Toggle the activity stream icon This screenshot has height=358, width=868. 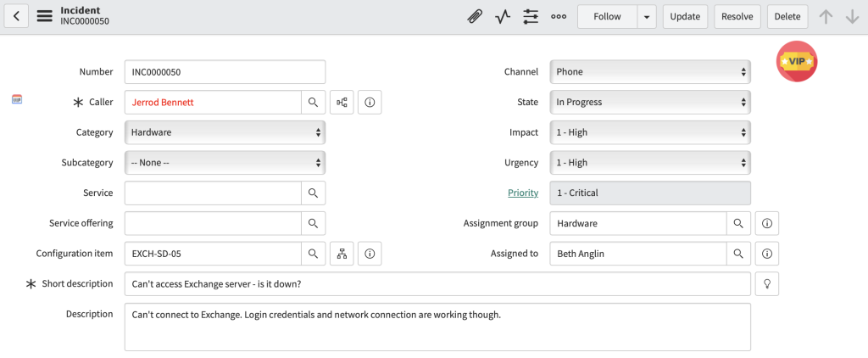502,17
